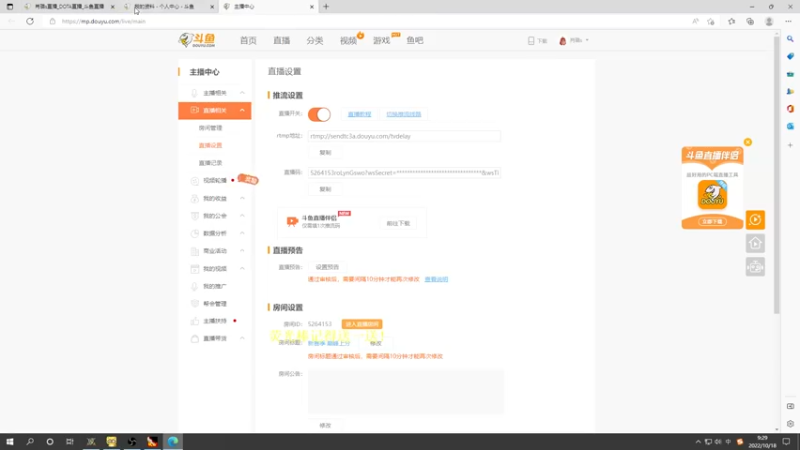800x450 pixels.
Task: Click the 设置预告 button
Action: 327,267
